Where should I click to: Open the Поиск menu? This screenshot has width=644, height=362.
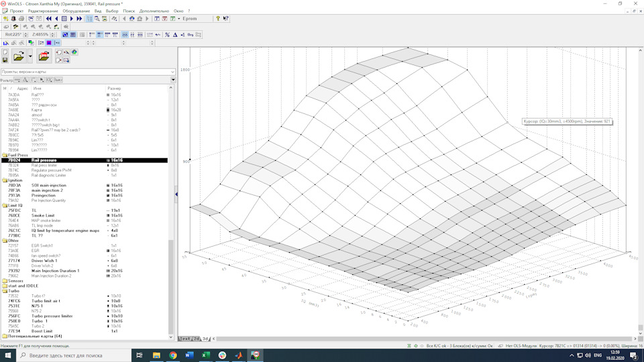[x=129, y=11]
